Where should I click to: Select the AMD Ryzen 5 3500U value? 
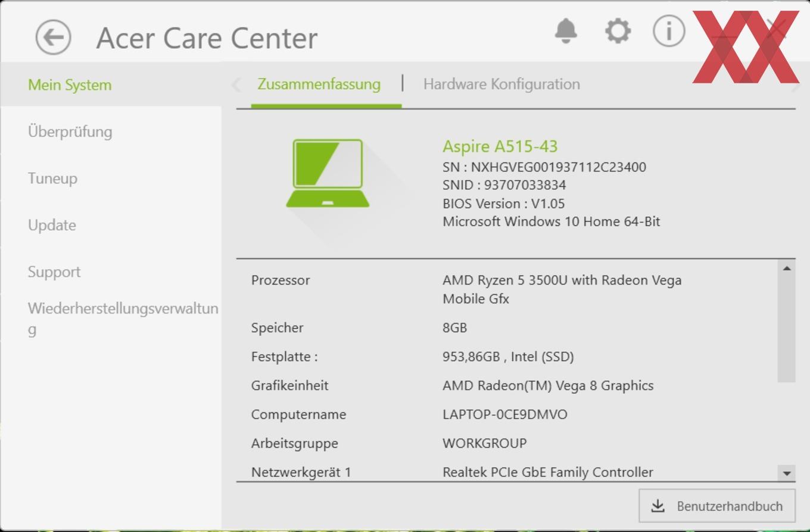pyautogui.click(x=562, y=289)
